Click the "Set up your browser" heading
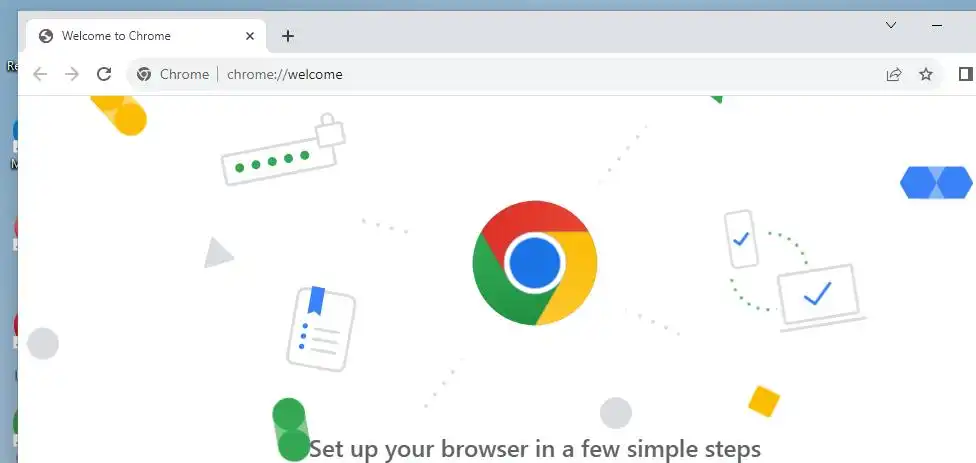This screenshot has height=463, width=976. [535, 449]
